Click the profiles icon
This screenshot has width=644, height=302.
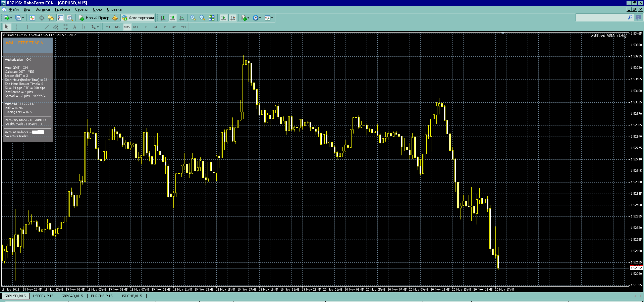pyautogui.click(x=18, y=18)
